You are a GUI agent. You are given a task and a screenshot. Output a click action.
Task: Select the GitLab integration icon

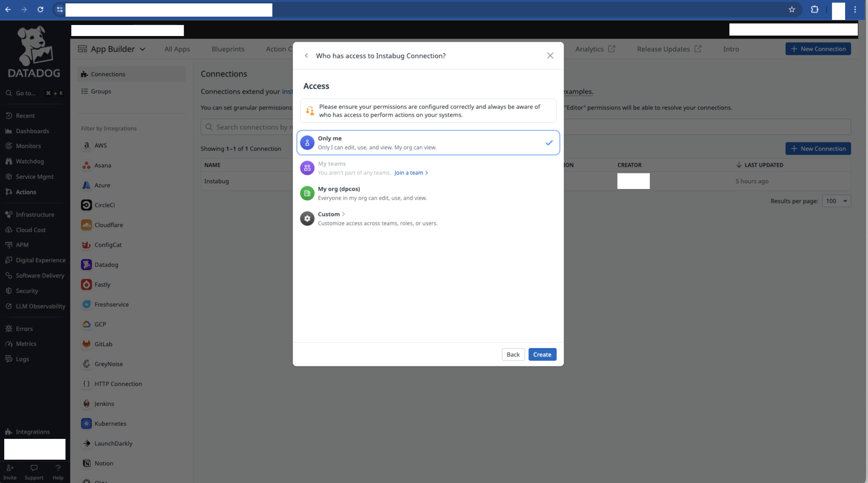click(86, 344)
